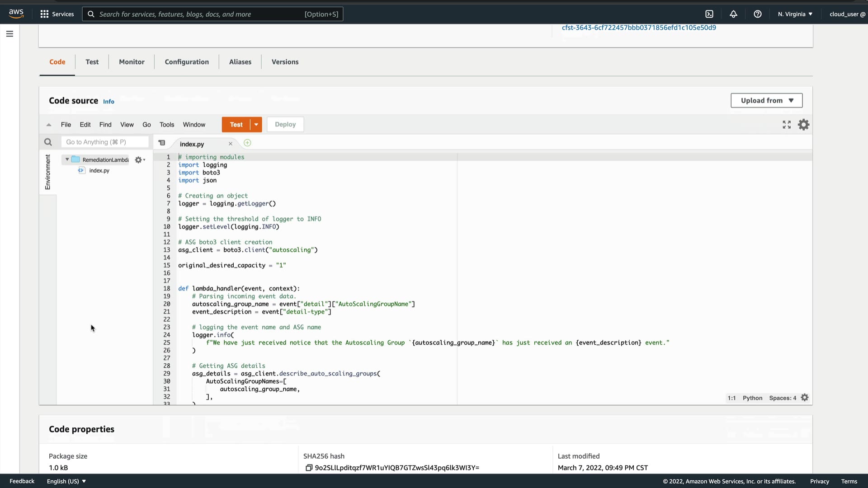
Task: Open the N. Virginia region selector
Action: (795, 14)
